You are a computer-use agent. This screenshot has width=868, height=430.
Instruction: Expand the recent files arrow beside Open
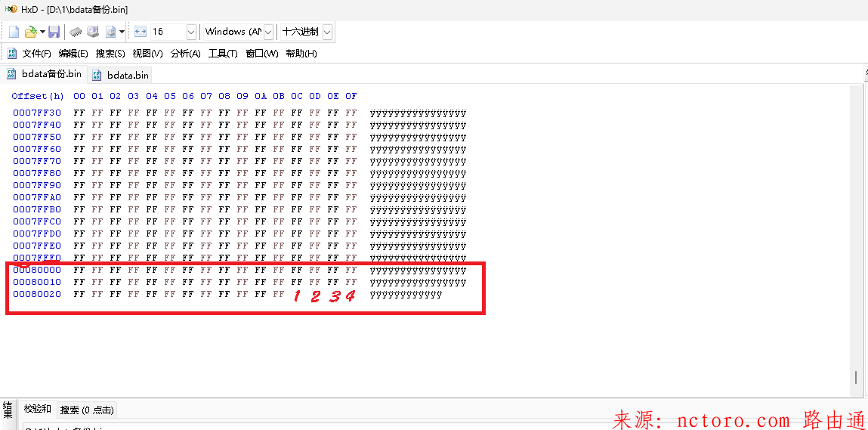(x=42, y=32)
